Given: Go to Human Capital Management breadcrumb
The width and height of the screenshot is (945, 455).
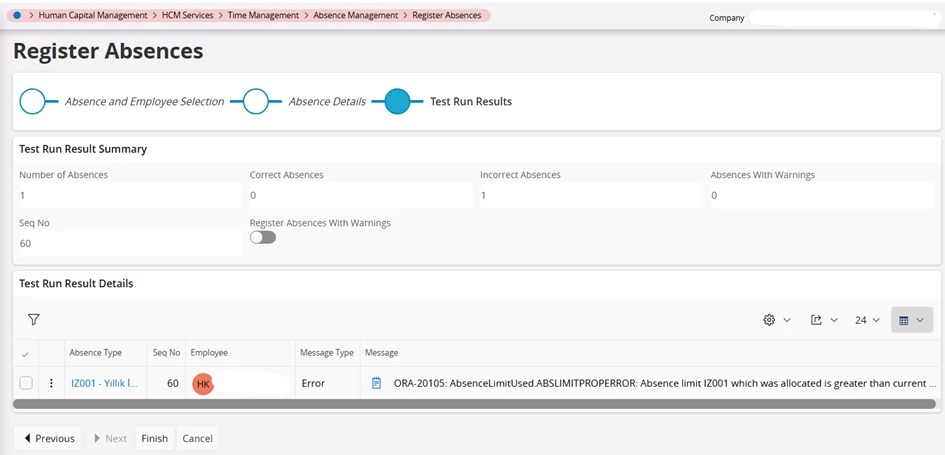Looking at the screenshot, I should pyautogui.click(x=93, y=16).
